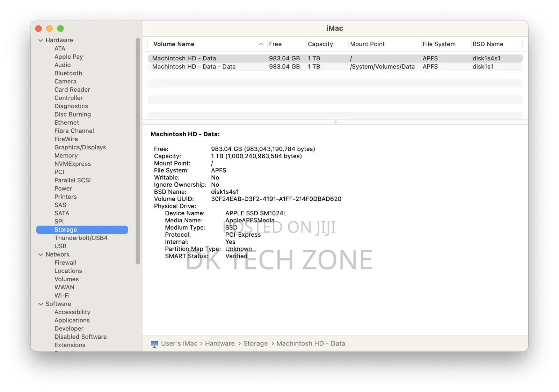Select SATA in the sidebar
This screenshot has width=559, height=392.
click(61, 213)
